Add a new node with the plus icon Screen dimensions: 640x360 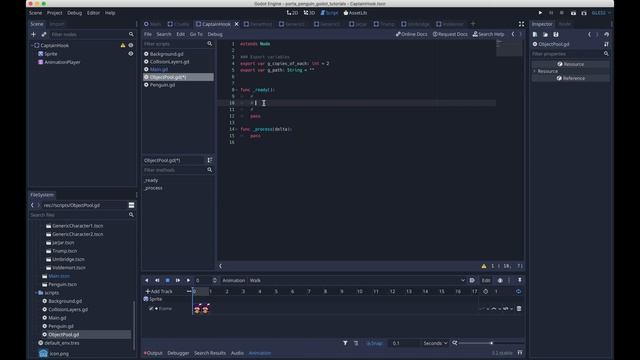point(34,35)
